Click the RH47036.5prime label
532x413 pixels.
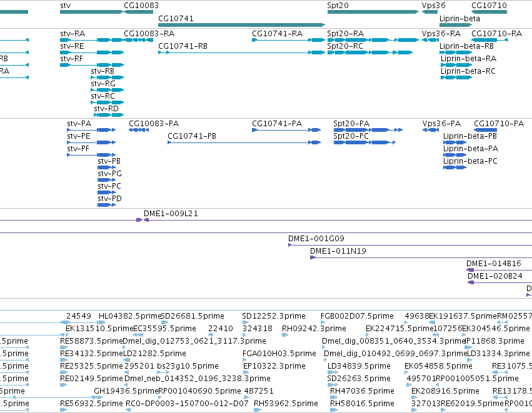click(362, 391)
